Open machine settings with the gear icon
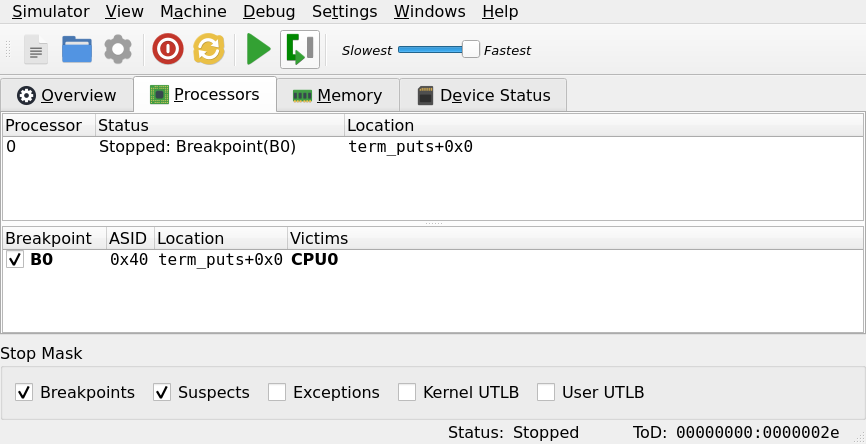This screenshot has width=866, height=444. pos(118,50)
